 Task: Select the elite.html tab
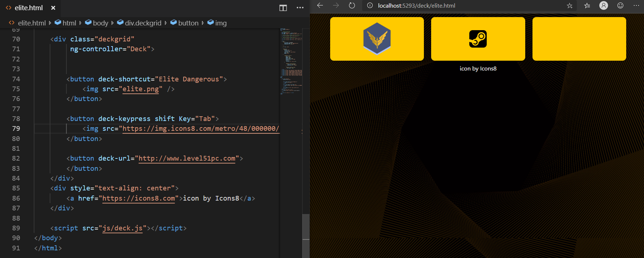[x=28, y=8]
